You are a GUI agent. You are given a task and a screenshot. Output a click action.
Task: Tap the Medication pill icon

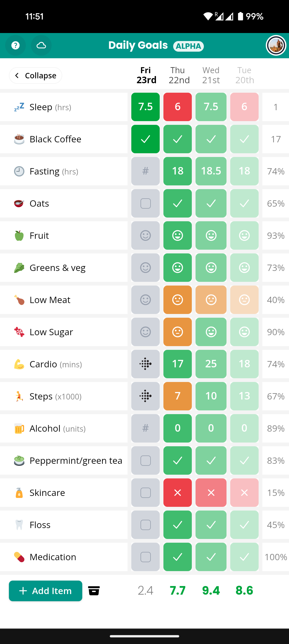[18, 557]
